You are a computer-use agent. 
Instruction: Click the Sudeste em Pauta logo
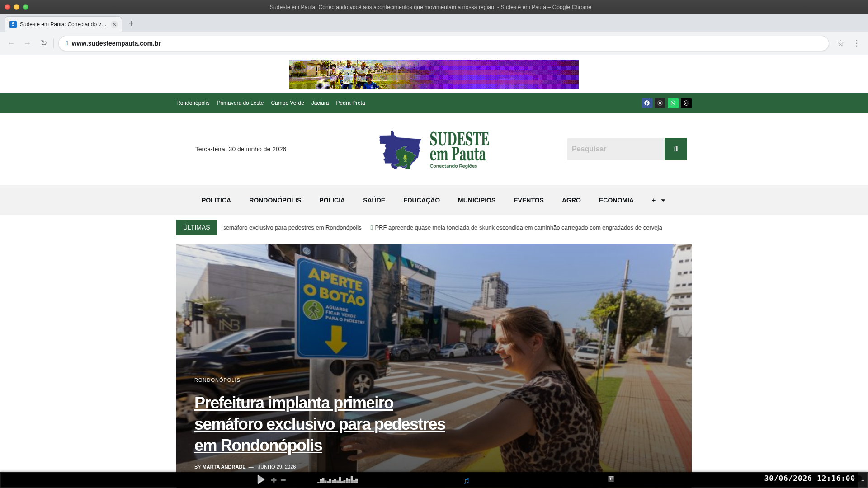(x=434, y=150)
